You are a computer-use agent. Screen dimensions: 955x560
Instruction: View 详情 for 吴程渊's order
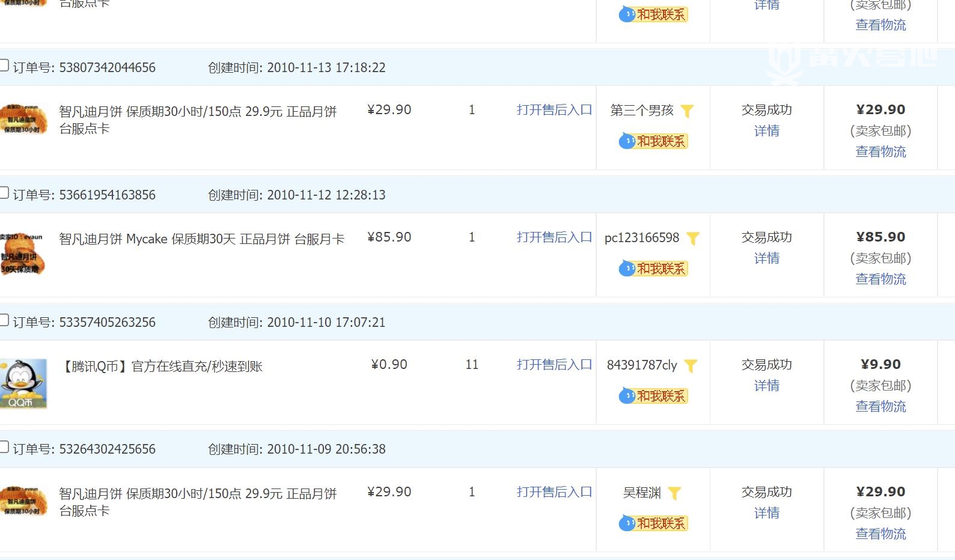766,513
